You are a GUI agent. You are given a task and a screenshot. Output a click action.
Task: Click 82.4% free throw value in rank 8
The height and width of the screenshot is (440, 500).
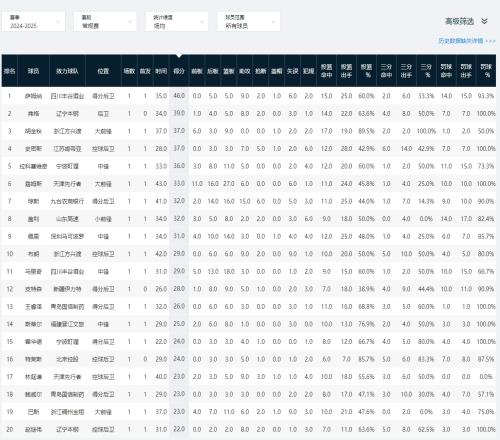(x=486, y=219)
